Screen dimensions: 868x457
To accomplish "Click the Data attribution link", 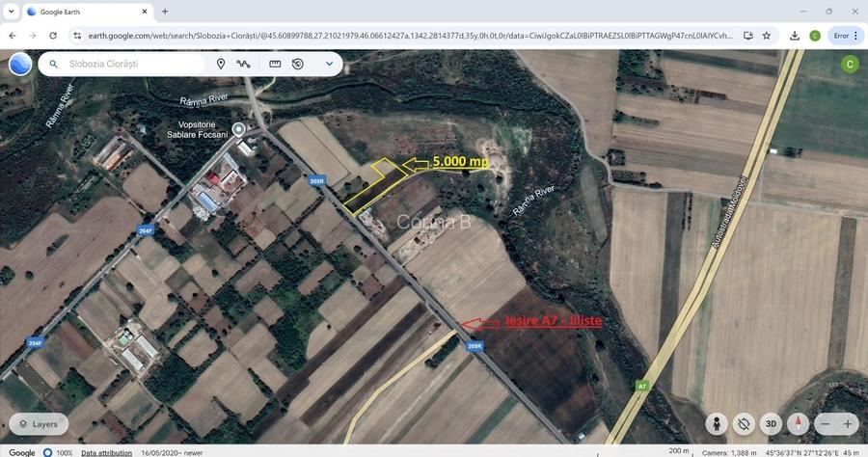I will pyautogui.click(x=106, y=452).
